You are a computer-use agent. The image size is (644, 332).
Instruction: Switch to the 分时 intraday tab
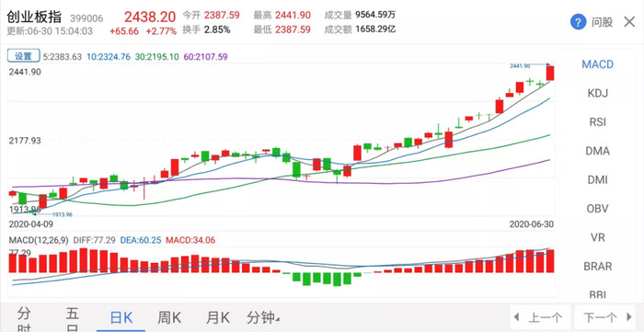(x=24, y=319)
